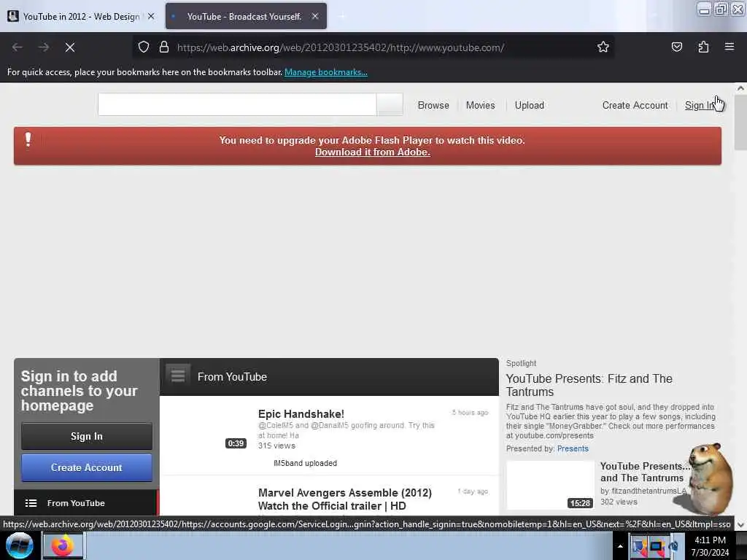Open the Movies menu item
Screen dimensions: 747x560
click(480, 105)
